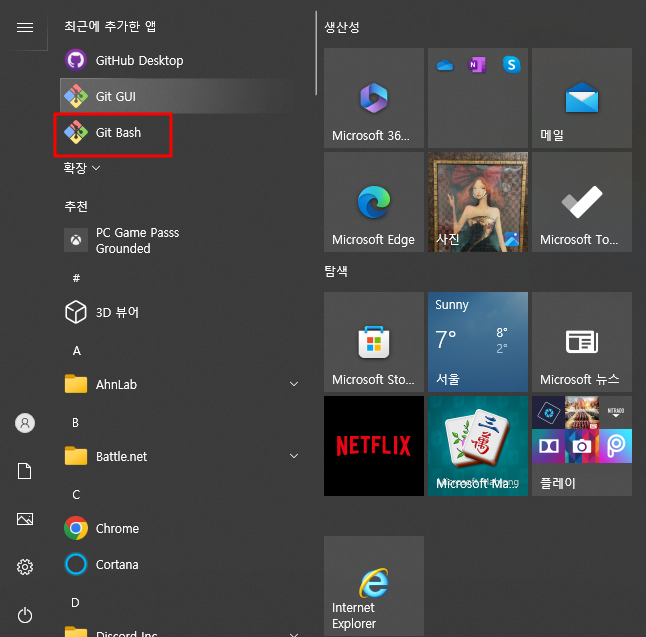Open the Documents sidebar icon

(25, 471)
